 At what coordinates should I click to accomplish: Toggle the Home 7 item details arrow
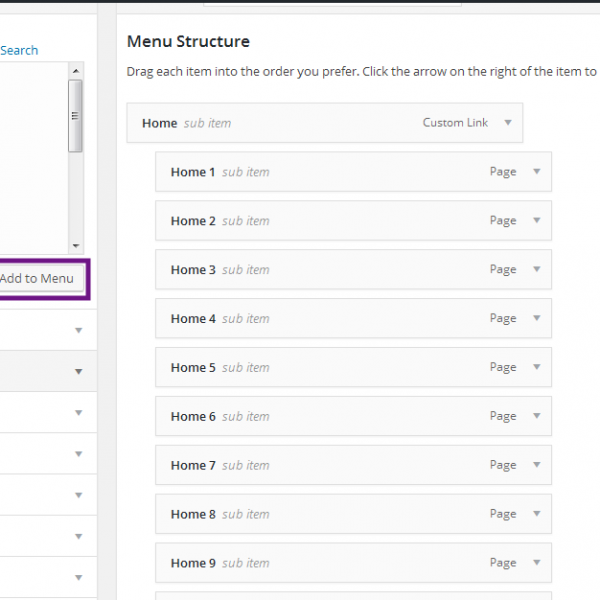536,465
